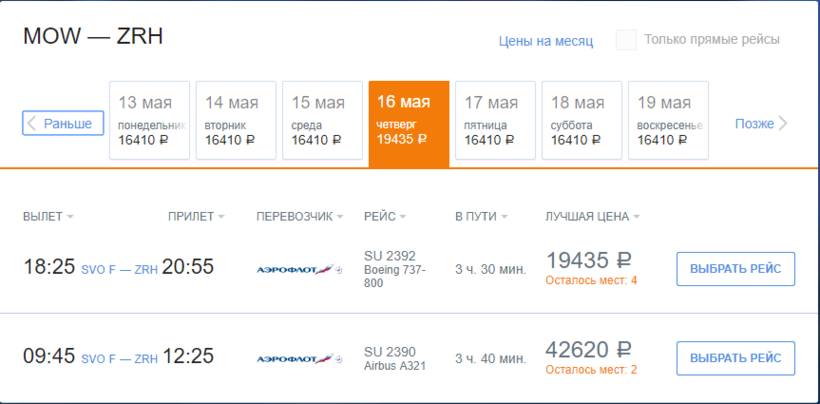Sort flights by Перевозчик column
The height and width of the screenshot is (404, 820).
pyautogui.click(x=300, y=216)
